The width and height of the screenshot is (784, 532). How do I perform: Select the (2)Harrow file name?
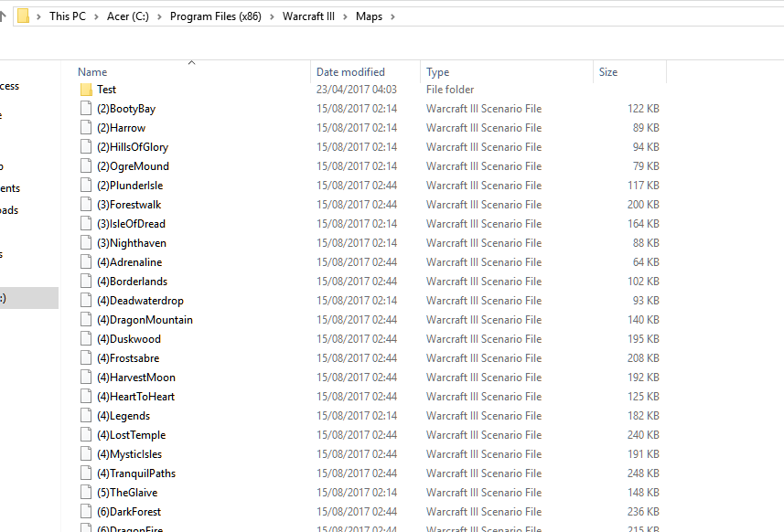[x=121, y=128]
